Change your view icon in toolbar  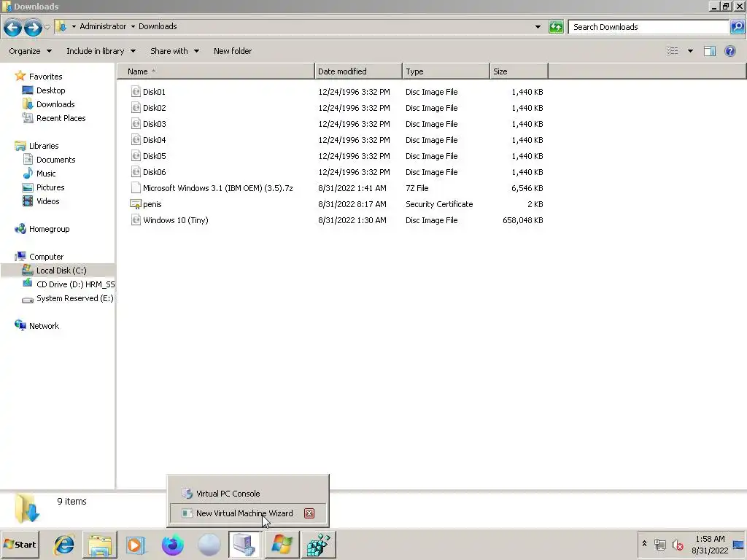tap(672, 51)
